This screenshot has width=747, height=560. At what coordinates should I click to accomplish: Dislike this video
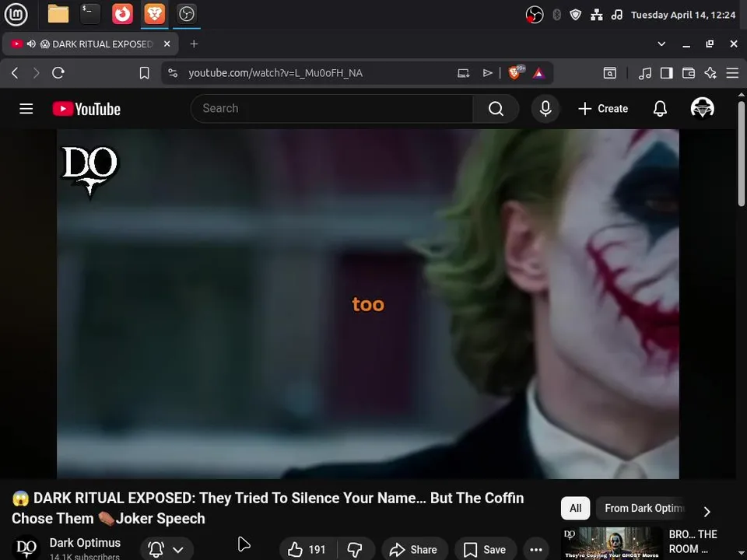point(355,550)
